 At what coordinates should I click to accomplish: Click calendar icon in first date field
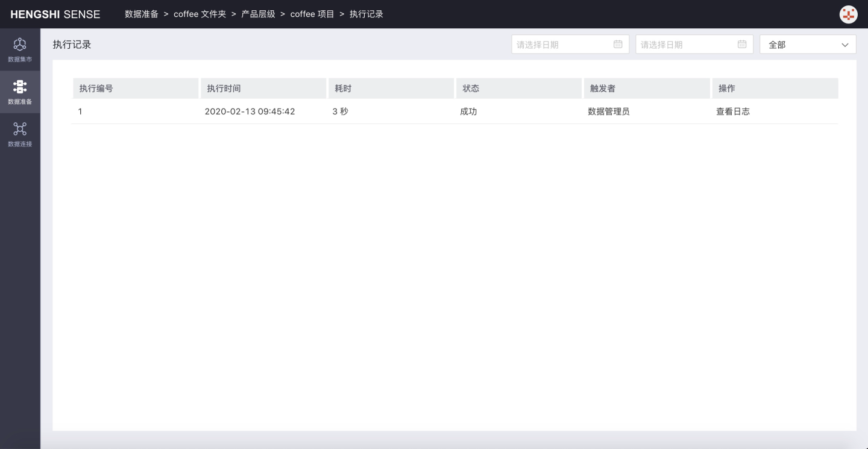pyautogui.click(x=618, y=44)
